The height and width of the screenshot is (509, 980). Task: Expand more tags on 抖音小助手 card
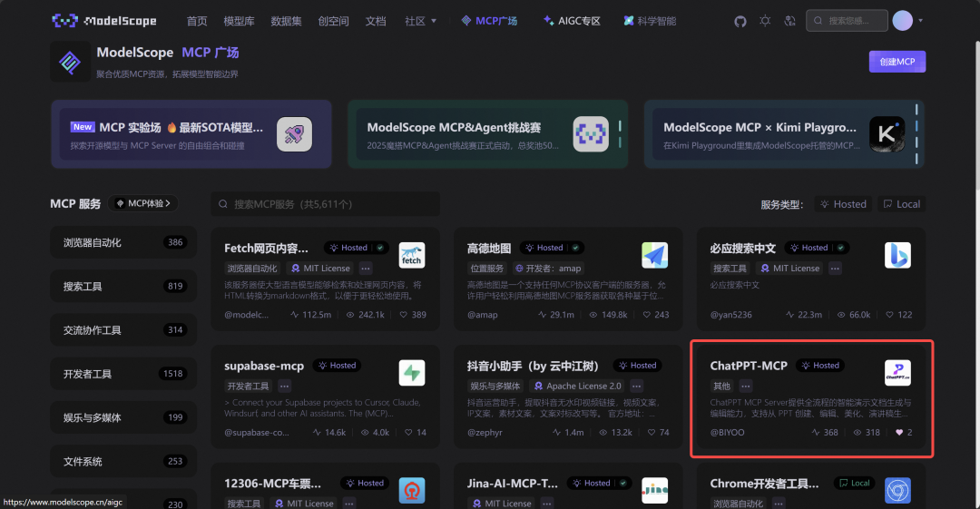(636, 386)
